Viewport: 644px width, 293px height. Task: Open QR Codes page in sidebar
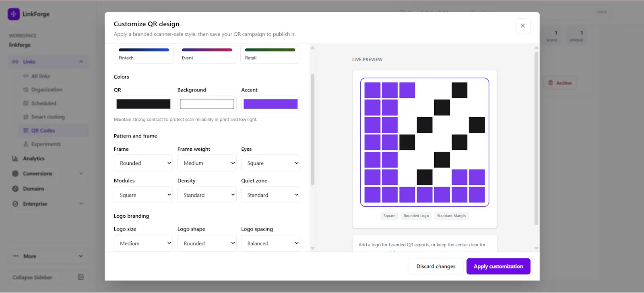43,130
